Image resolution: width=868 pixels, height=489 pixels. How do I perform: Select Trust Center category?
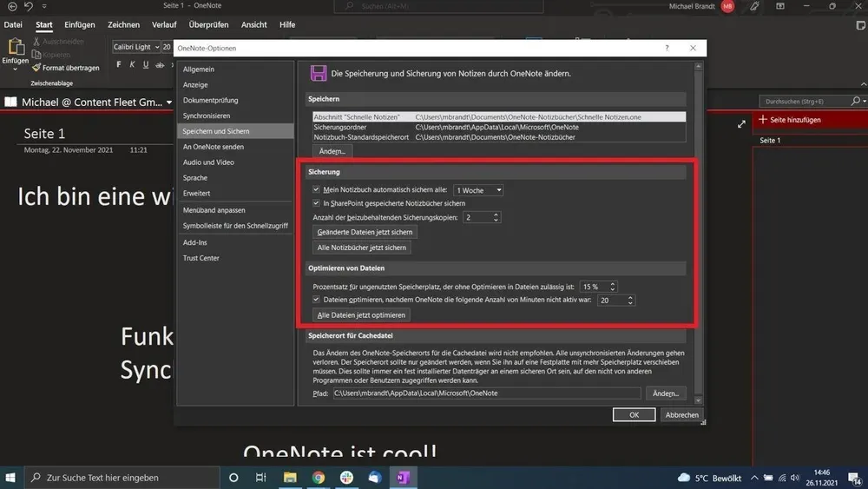[x=235, y=258]
